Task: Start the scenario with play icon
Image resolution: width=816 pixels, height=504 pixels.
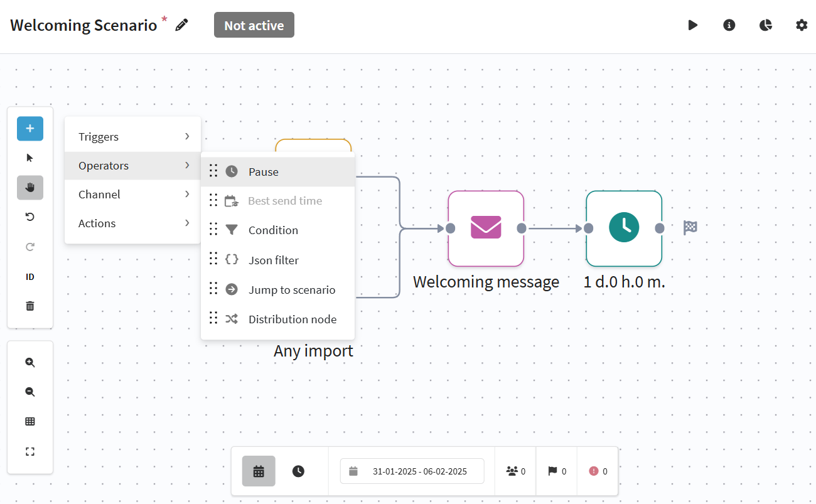Action: click(693, 25)
